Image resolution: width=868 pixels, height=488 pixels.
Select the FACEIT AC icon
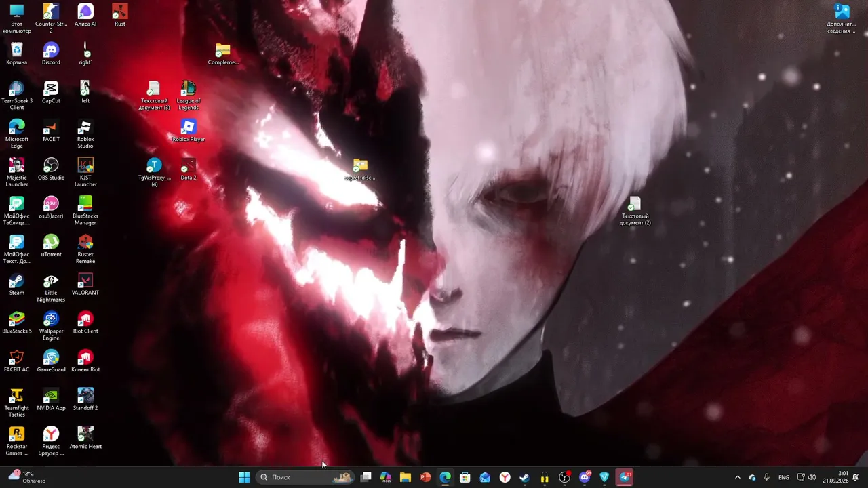pyautogui.click(x=16, y=361)
